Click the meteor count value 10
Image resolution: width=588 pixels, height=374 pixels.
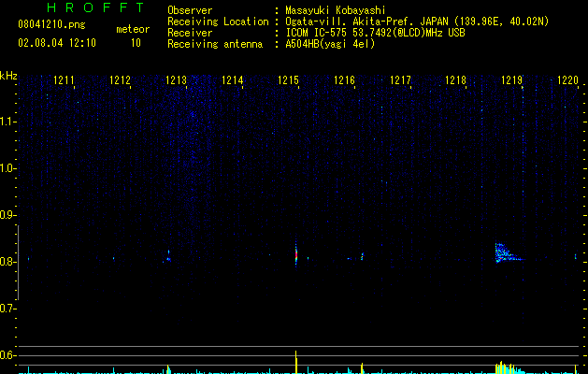[x=136, y=43]
